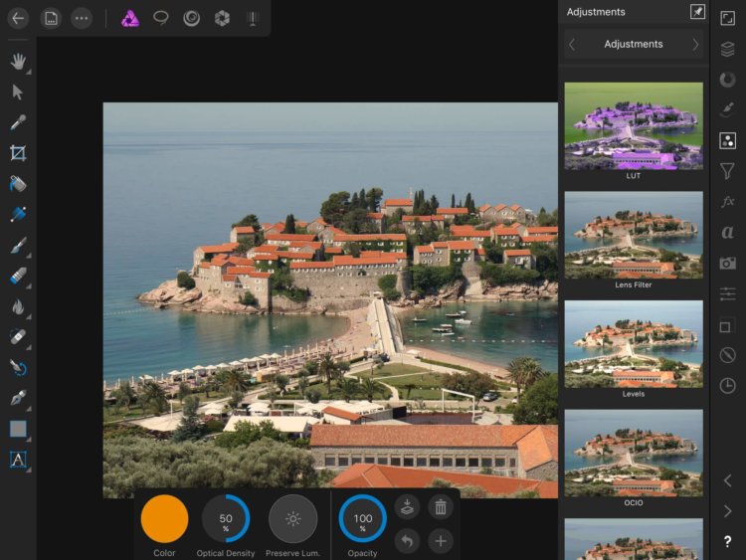Select the View hand tool
The image size is (746, 560).
[x=18, y=62]
